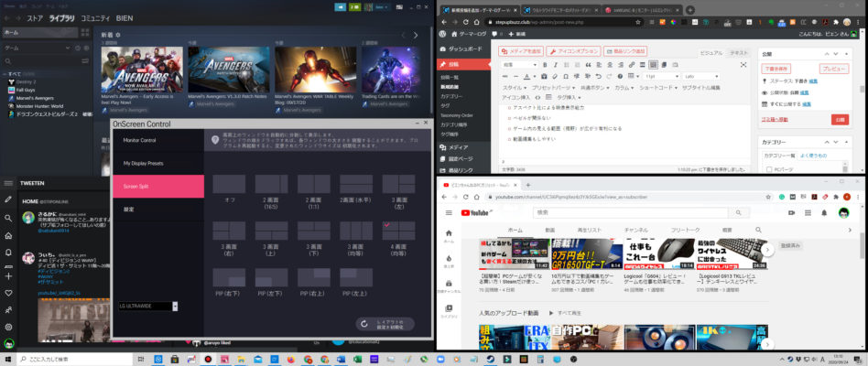Open the ストア tab in Steam

click(35, 18)
